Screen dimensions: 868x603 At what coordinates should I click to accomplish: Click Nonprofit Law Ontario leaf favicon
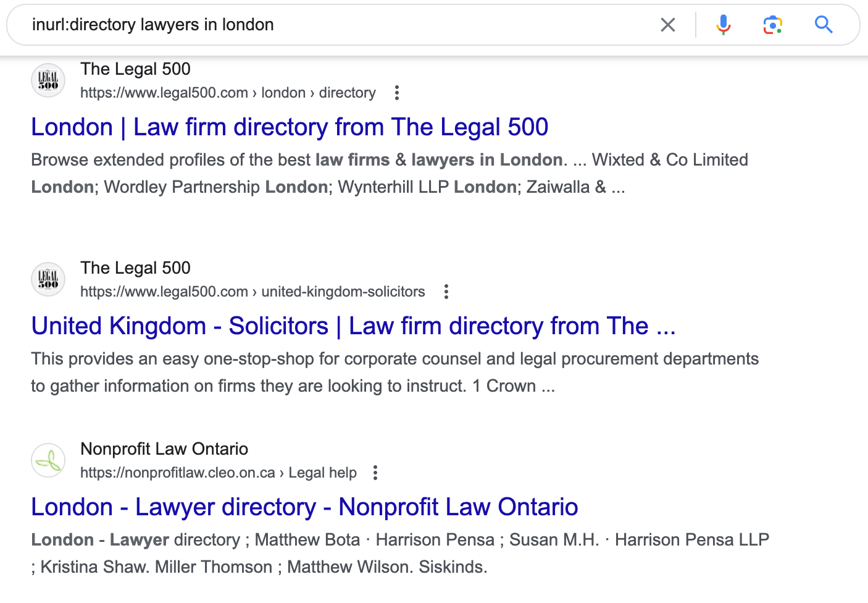(48, 460)
